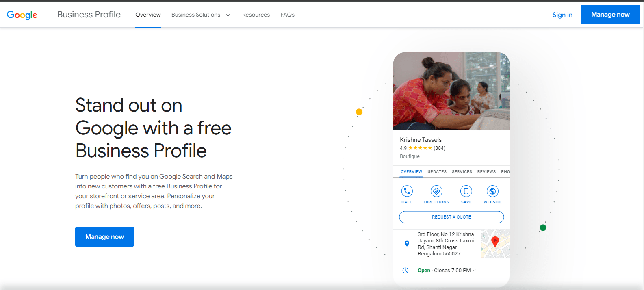This screenshot has height=290, width=644.
Task: Click the Save bookmark icon
Action: pyautogui.click(x=466, y=191)
